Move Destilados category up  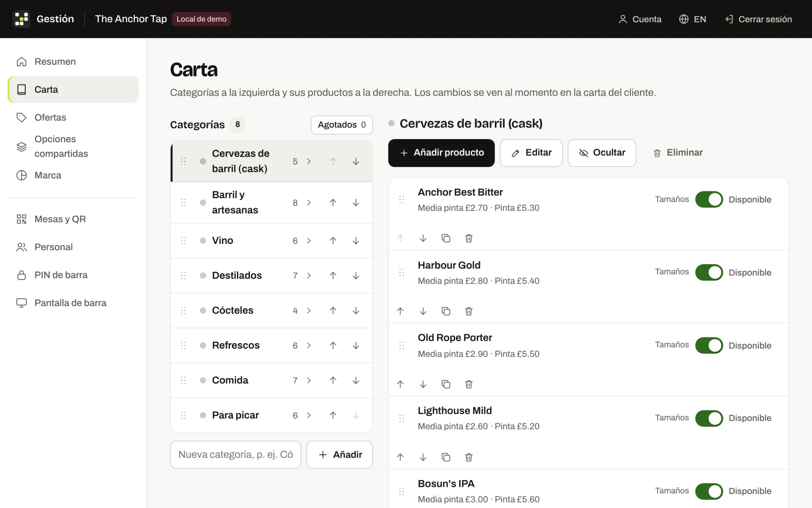point(333,275)
